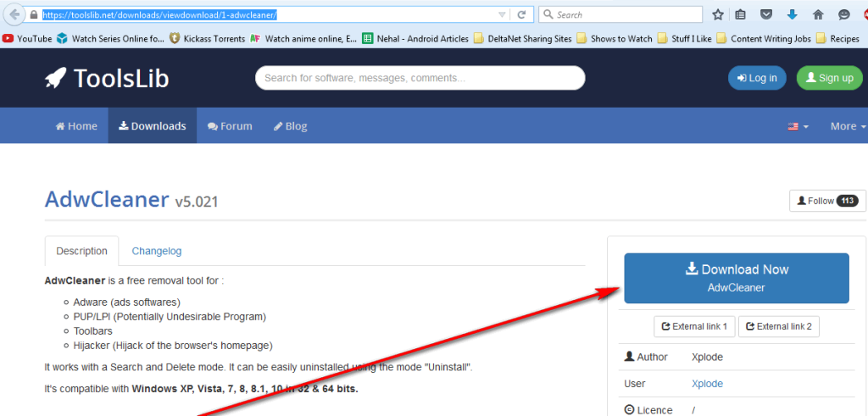Open External link 1
The image size is (868, 416).
click(694, 326)
